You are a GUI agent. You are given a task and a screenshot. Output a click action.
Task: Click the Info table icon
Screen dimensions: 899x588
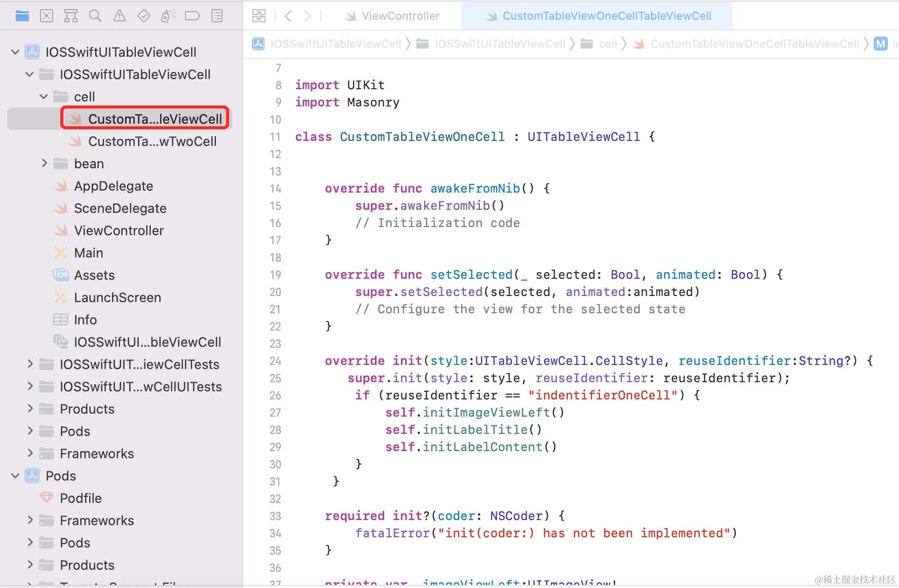(x=61, y=320)
